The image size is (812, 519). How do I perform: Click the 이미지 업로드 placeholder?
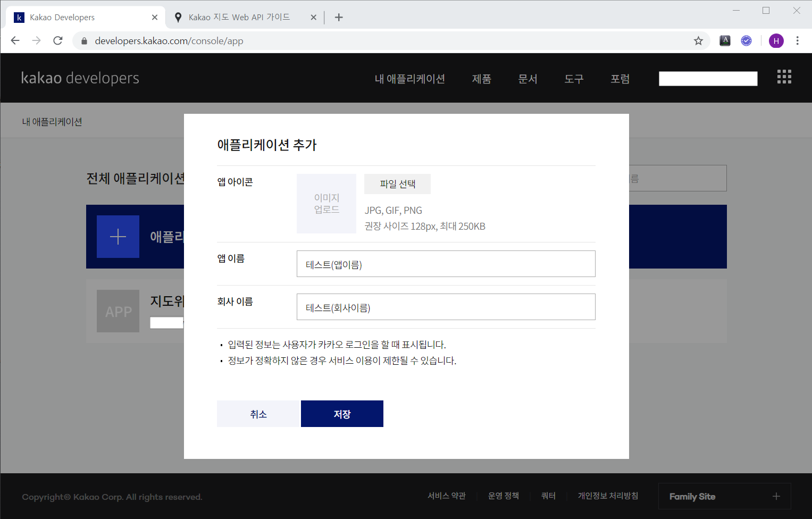327,204
